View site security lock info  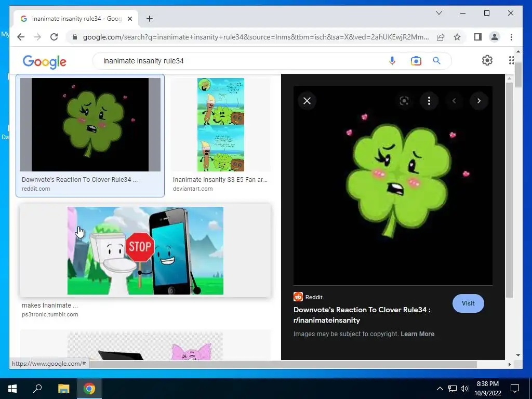[75, 37]
